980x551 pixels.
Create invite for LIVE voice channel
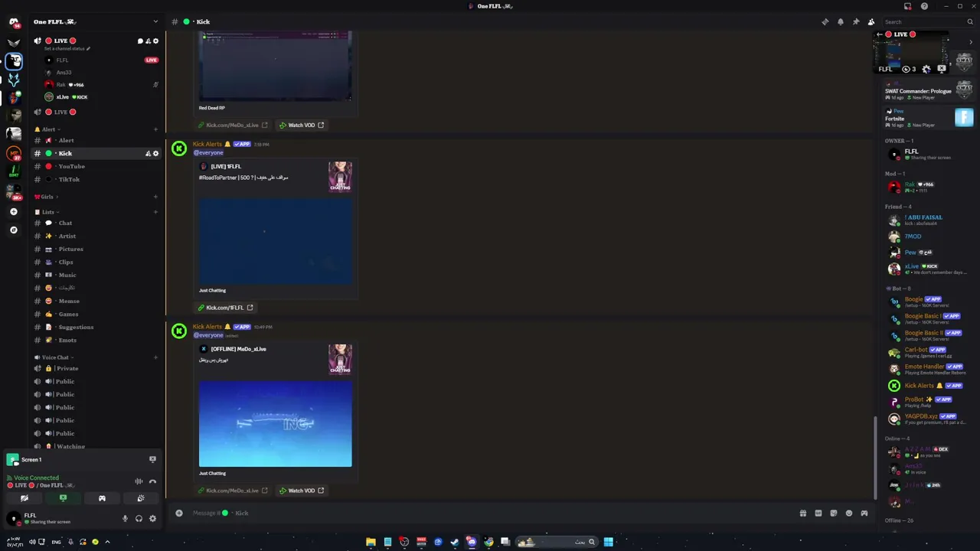click(x=148, y=41)
